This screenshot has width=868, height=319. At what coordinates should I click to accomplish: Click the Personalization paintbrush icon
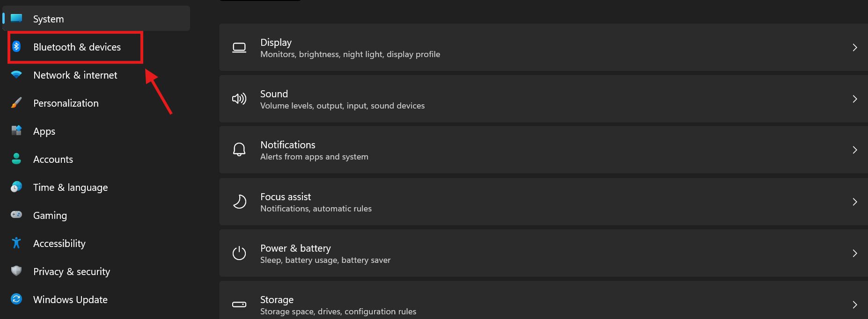(16, 103)
